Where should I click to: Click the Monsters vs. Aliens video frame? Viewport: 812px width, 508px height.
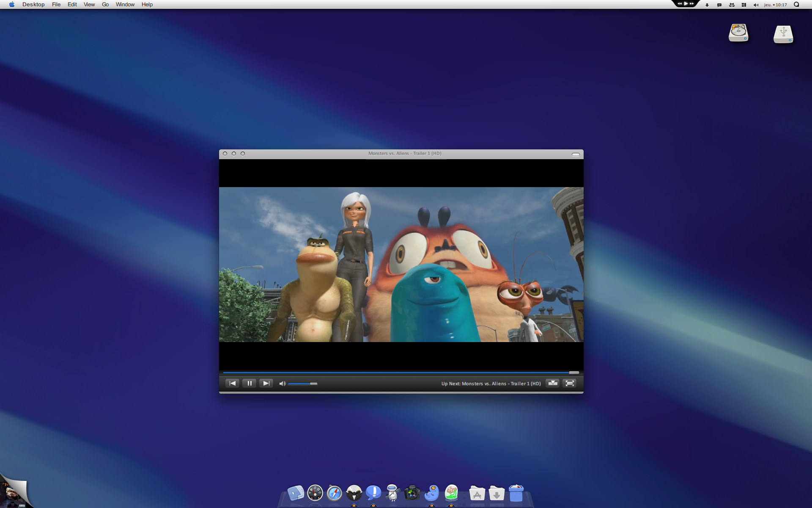tap(401, 265)
